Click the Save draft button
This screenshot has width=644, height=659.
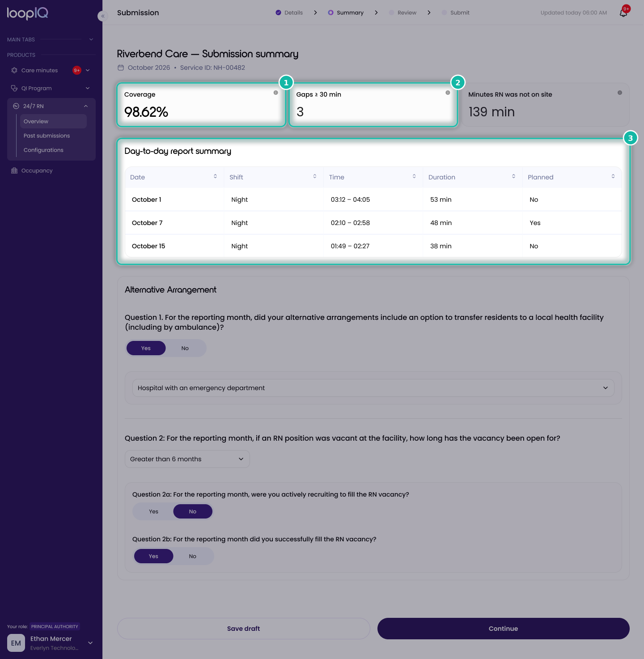pyautogui.click(x=244, y=629)
